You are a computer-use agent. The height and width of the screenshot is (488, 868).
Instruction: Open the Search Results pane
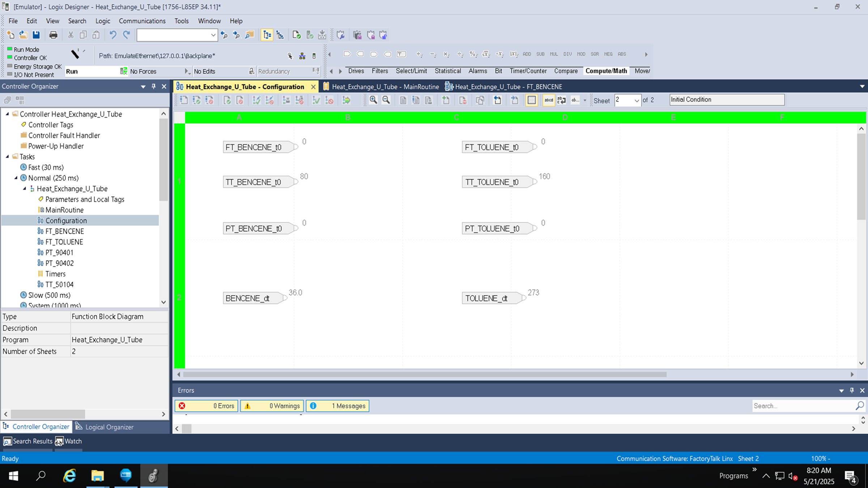[x=28, y=441]
